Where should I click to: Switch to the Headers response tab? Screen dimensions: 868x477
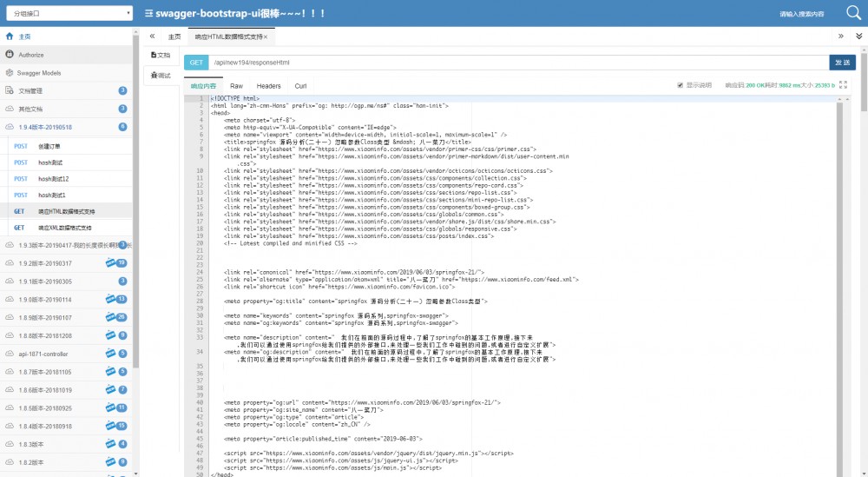[268, 86]
